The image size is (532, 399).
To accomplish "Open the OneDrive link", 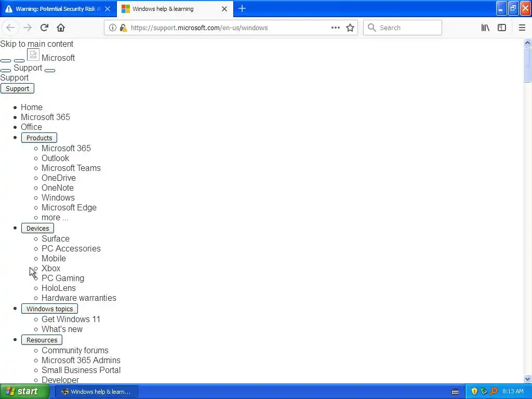I will click(59, 178).
